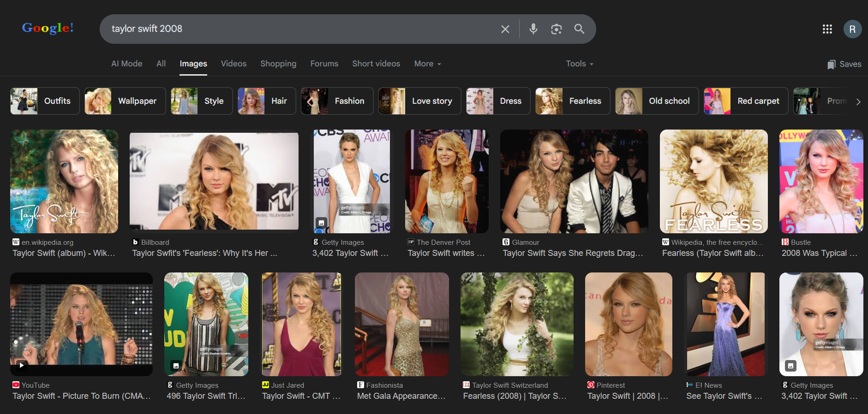Screen dimensions: 868x414
Task: Open the Google apps grid
Action: 827,29
